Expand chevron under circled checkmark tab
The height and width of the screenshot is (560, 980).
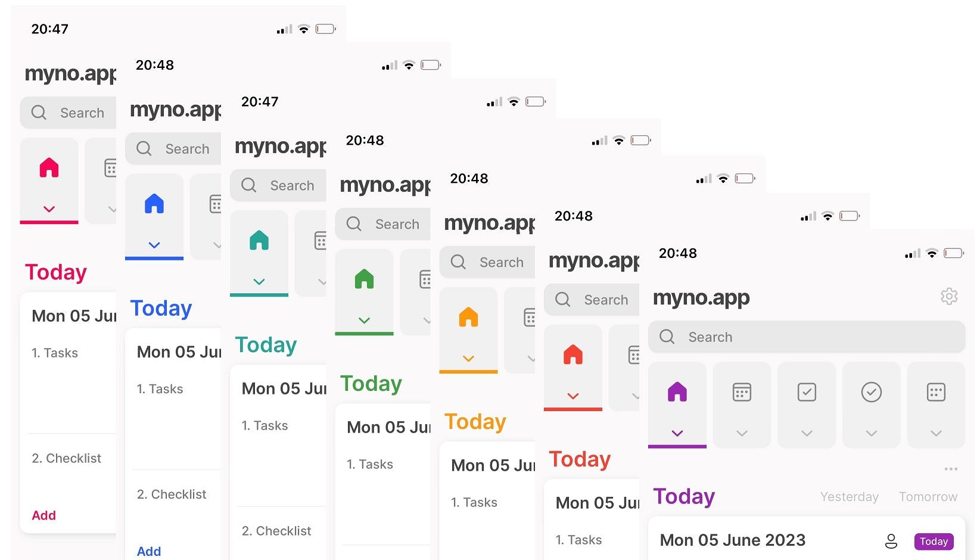coord(872,433)
